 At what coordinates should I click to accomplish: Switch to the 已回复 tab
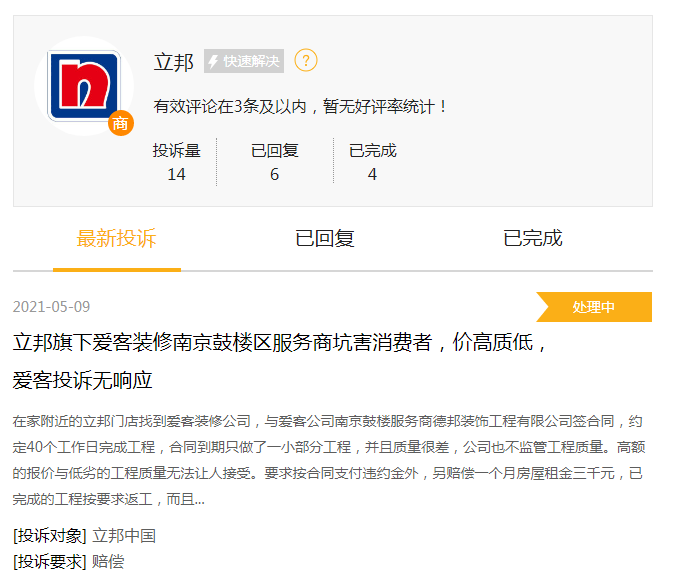pos(325,238)
